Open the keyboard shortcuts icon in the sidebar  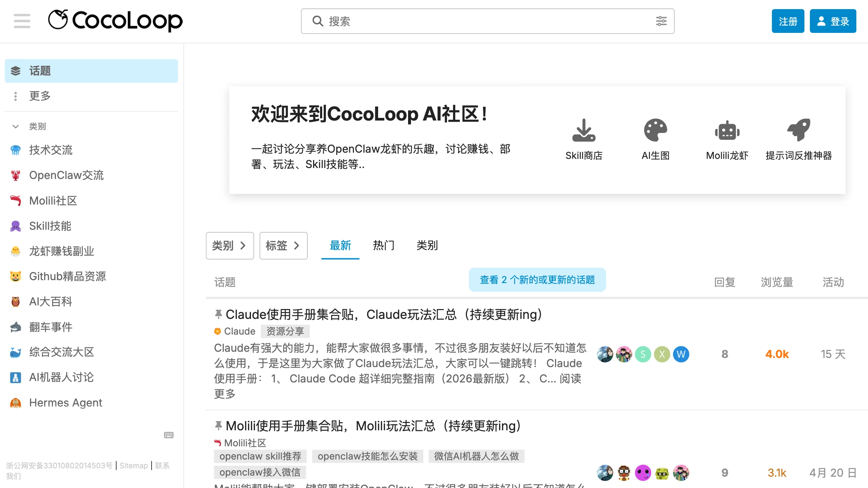pos(169,435)
